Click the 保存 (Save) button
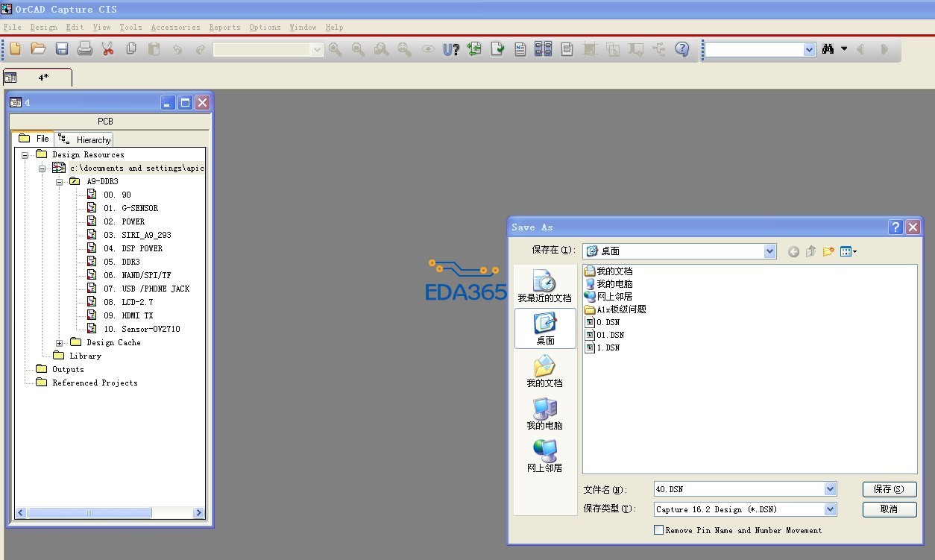This screenshot has width=935, height=560. click(889, 489)
